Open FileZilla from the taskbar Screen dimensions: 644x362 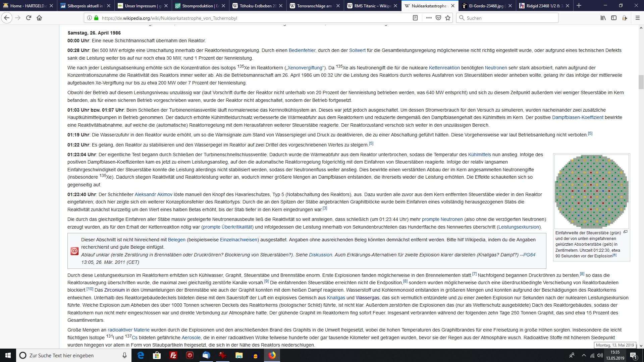173,355
